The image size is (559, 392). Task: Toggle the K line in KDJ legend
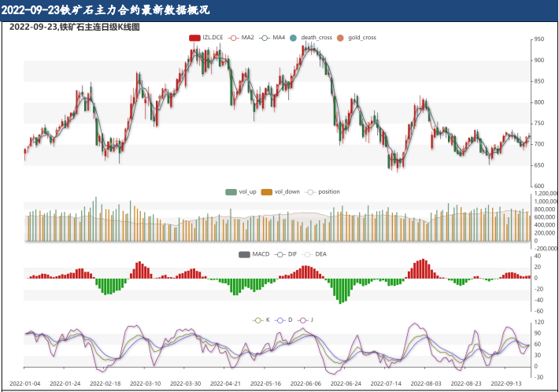pyautogui.click(x=258, y=320)
